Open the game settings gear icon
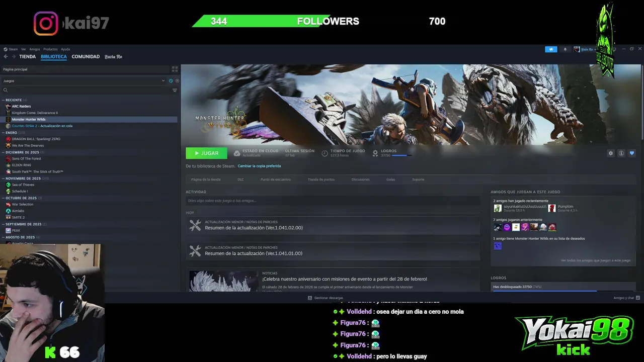 point(611,153)
